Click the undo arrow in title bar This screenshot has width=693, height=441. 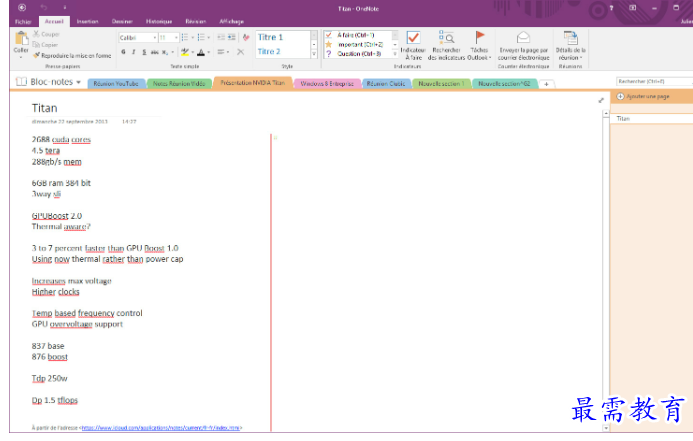point(44,8)
